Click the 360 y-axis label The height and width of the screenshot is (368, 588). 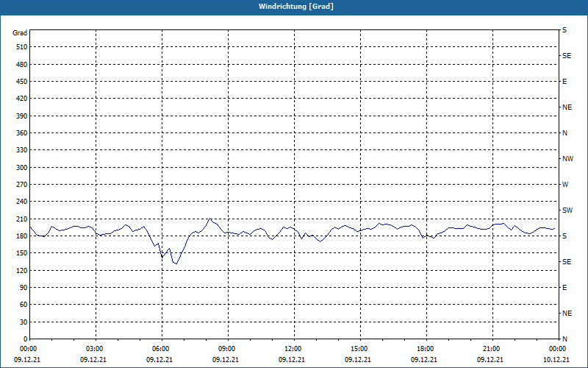tap(22, 133)
